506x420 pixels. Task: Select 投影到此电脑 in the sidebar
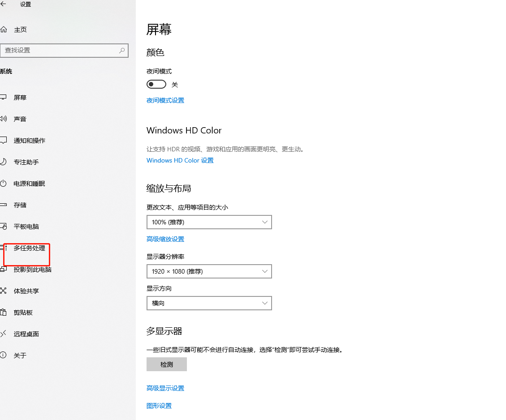31,269
